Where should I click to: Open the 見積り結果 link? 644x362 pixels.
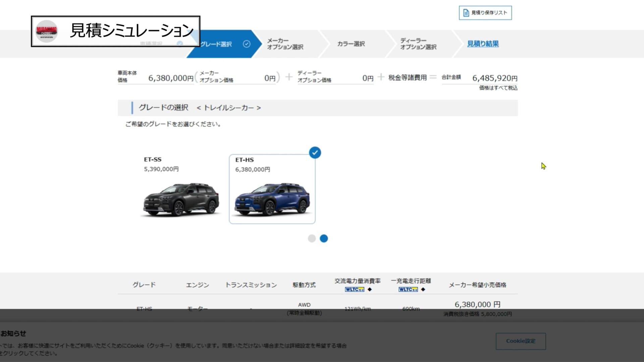[483, 44]
